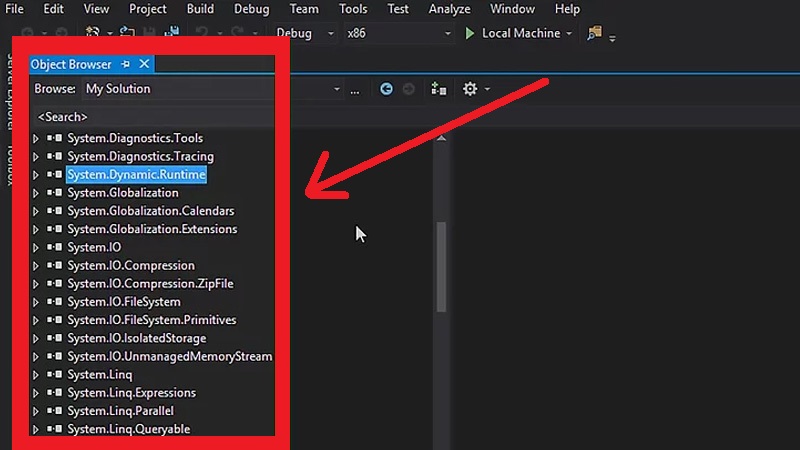Viewport: 800px width, 450px height.
Task: Click the scrollbar up arrow of assembly list
Action: tap(441, 138)
